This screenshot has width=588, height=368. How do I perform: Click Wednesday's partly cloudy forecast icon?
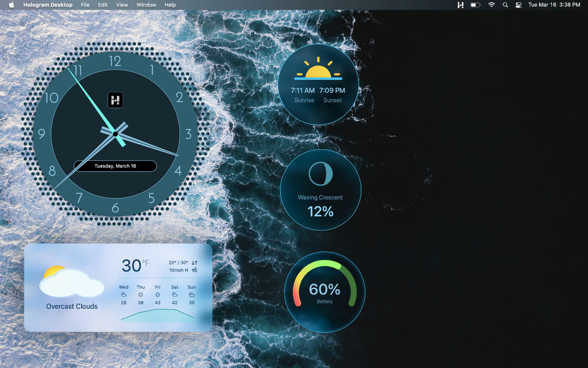(124, 295)
